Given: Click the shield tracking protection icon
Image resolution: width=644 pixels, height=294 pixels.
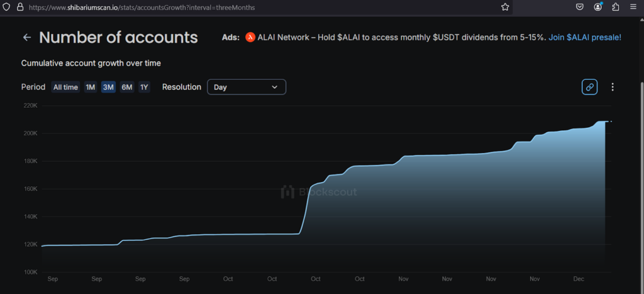Looking at the screenshot, I should coord(6,7).
